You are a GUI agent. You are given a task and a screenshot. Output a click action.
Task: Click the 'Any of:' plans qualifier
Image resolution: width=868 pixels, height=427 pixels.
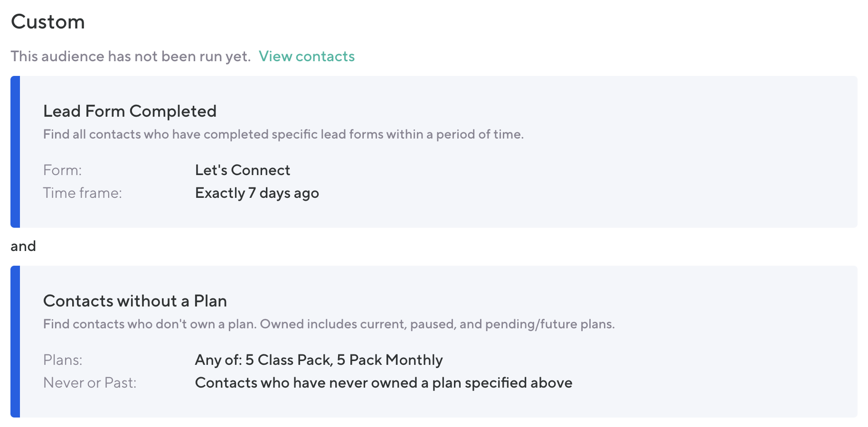point(218,360)
